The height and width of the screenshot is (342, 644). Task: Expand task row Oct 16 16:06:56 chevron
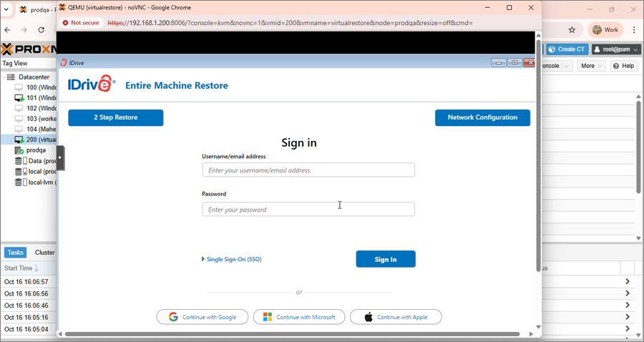pos(628,293)
